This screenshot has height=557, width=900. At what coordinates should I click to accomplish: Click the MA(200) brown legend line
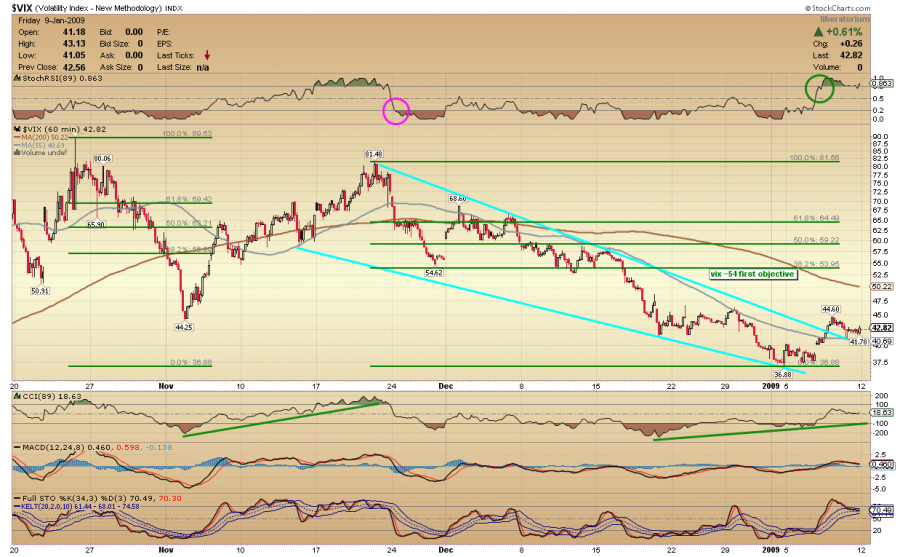coord(17,138)
